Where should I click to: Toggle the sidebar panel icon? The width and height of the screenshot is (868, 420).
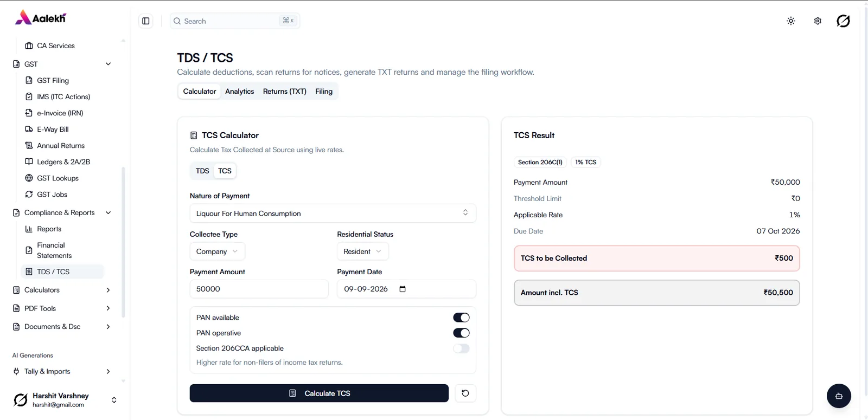(146, 21)
